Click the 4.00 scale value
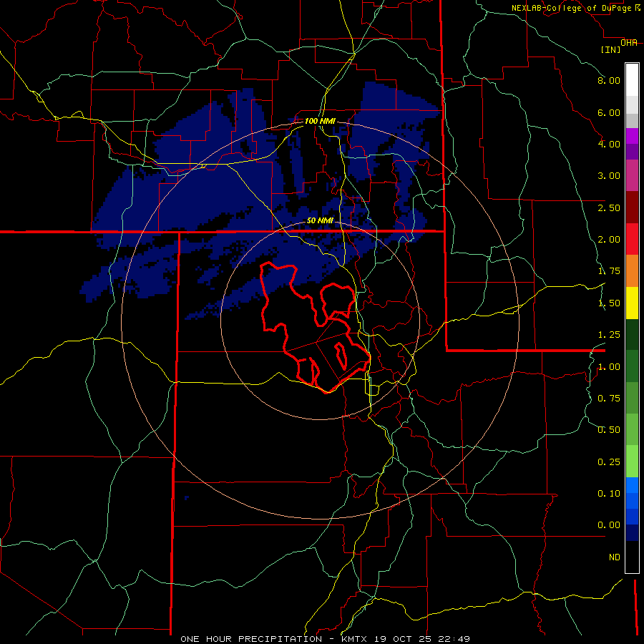644x644 pixels. (609, 144)
